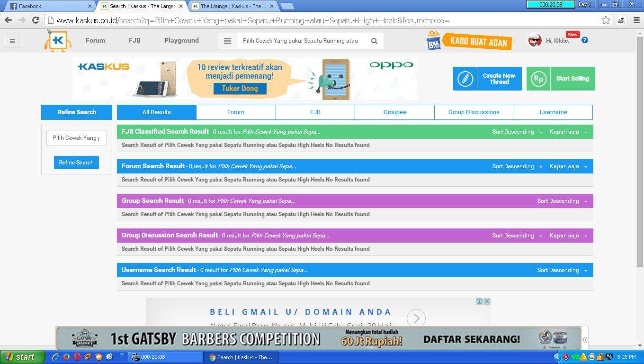Switch to The Lounge Kaskus browser tab
Screen dimensions: 644x364
coord(233,6)
